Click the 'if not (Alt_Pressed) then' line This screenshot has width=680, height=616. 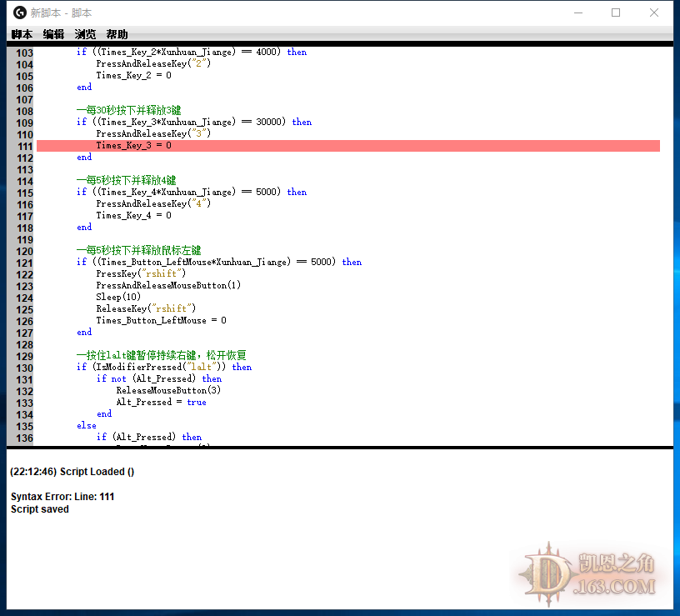158,378
